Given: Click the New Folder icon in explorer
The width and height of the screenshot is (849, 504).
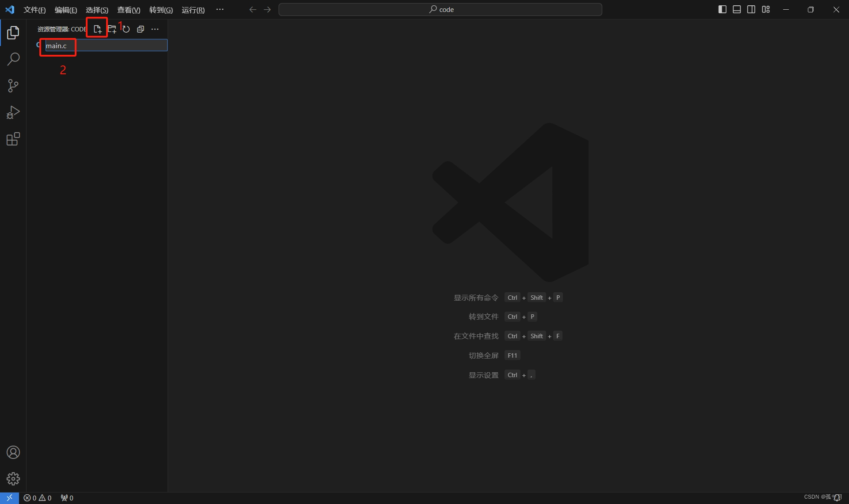Looking at the screenshot, I should (x=112, y=29).
